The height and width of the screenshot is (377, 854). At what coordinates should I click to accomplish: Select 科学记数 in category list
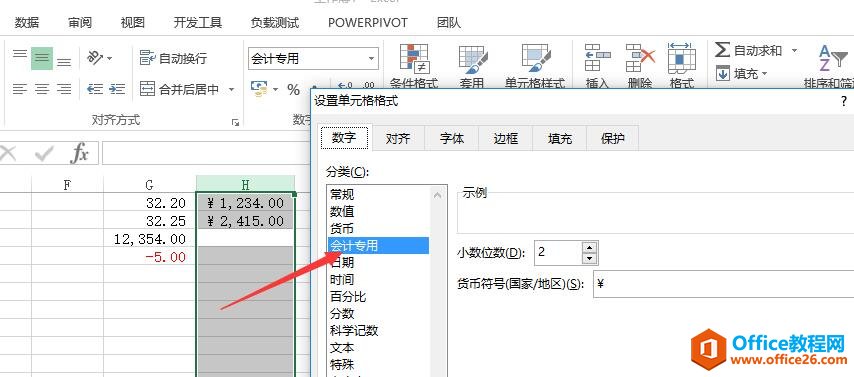click(378, 331)
